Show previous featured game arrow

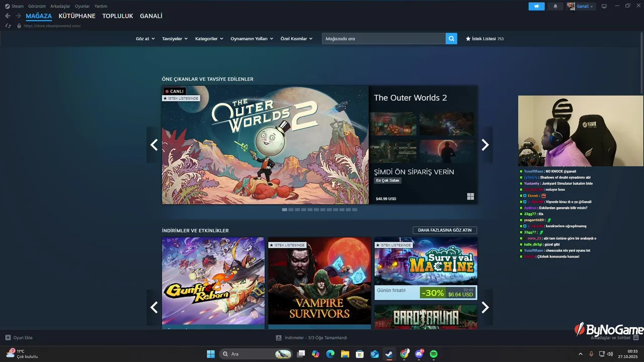coord(154,145)
